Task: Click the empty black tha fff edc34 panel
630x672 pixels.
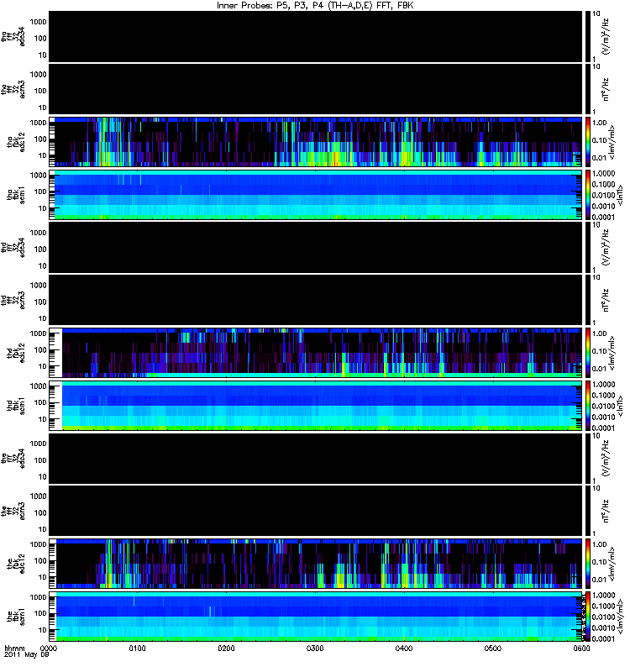Action: coord(315,36)
